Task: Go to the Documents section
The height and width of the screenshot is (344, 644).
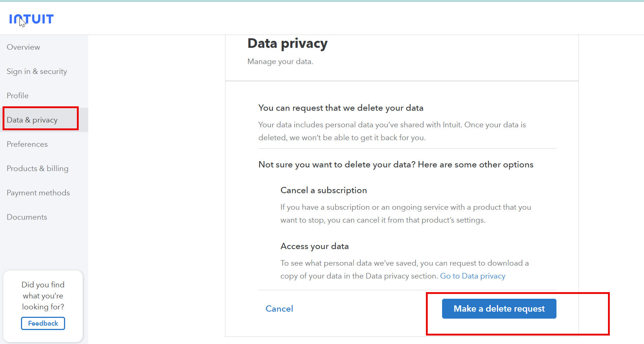Action: [x=27, y=217]
